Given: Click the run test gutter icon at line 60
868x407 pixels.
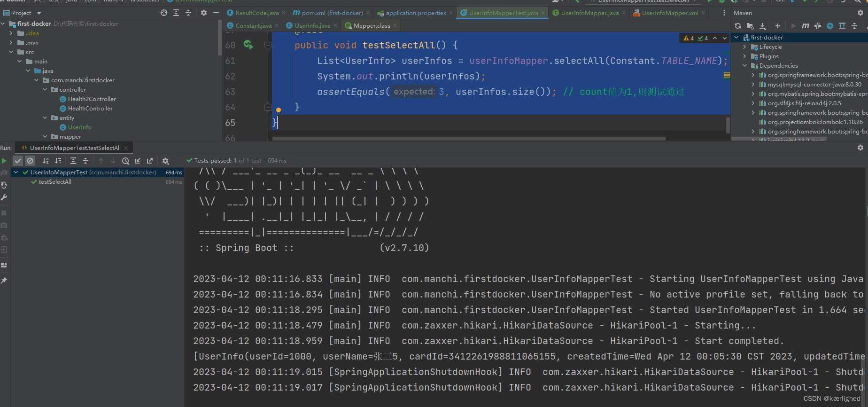Looking at the screenshot, I should click(248, 45).
